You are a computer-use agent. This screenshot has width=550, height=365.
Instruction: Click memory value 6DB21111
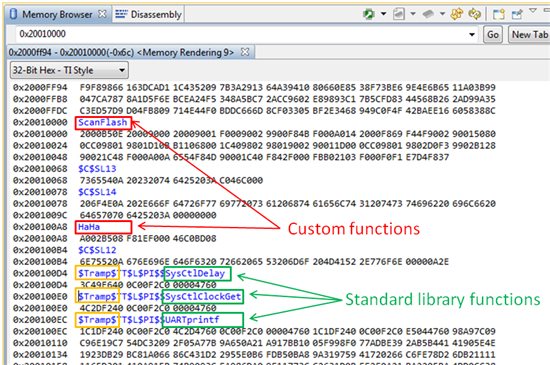point(474,354)
